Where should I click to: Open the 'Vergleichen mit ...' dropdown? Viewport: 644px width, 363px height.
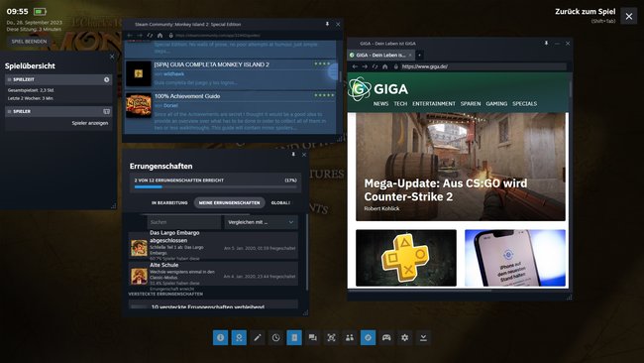coord(261,222)
